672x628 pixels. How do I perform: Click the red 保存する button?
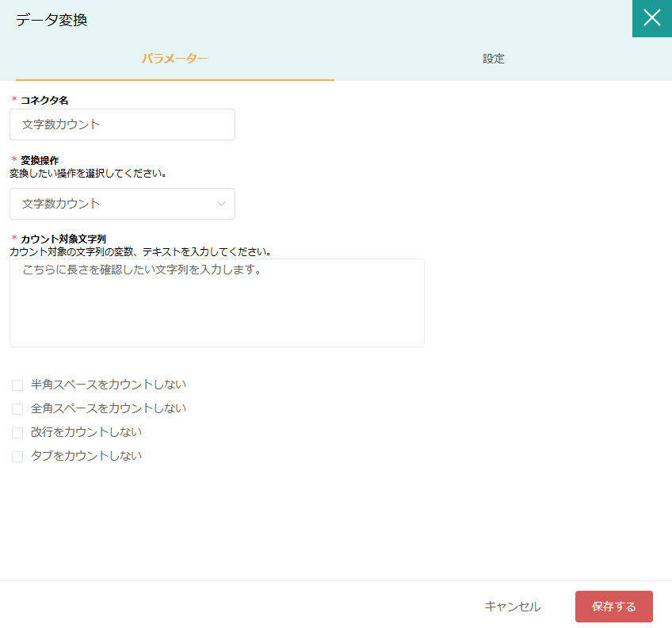(x=613, y=607)
